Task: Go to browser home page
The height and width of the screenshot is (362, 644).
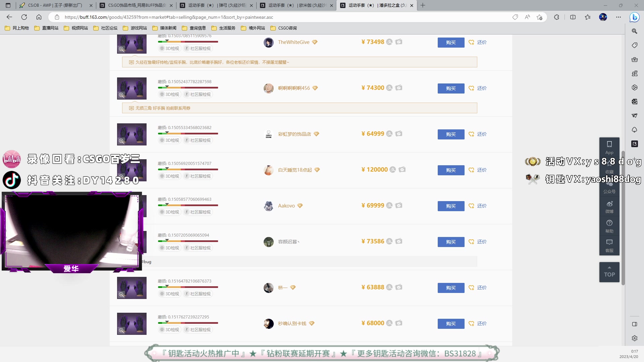Action: click(x=39, y=17)
